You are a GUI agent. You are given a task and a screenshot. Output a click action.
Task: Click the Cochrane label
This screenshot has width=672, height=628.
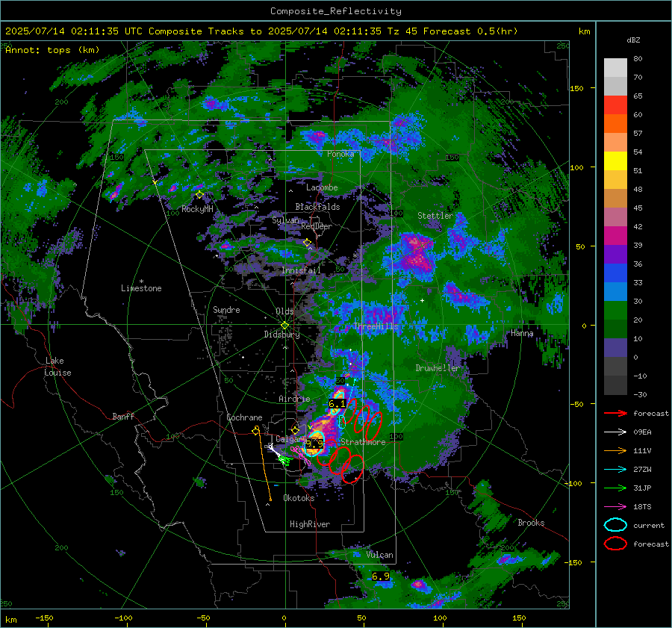[244, 417]
